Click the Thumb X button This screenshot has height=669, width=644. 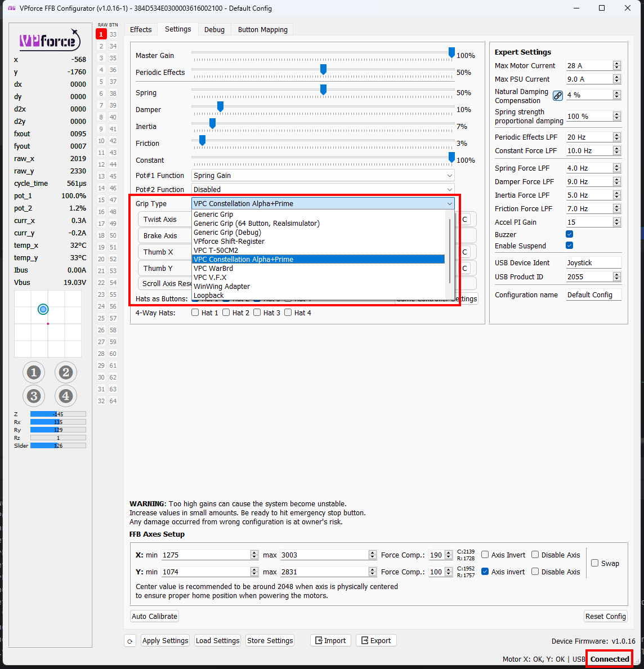click(165, 252)
